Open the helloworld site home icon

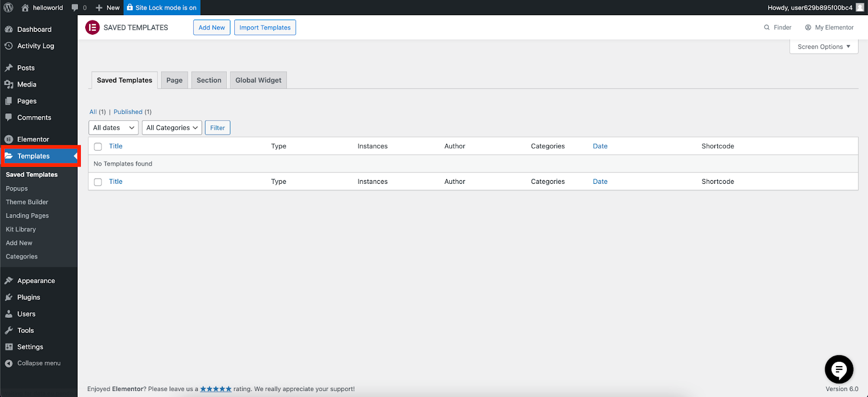[25, 8]
